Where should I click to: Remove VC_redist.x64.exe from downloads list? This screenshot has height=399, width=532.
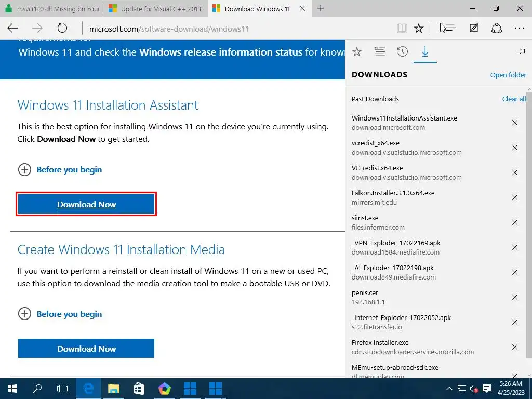tap(515, 172)
